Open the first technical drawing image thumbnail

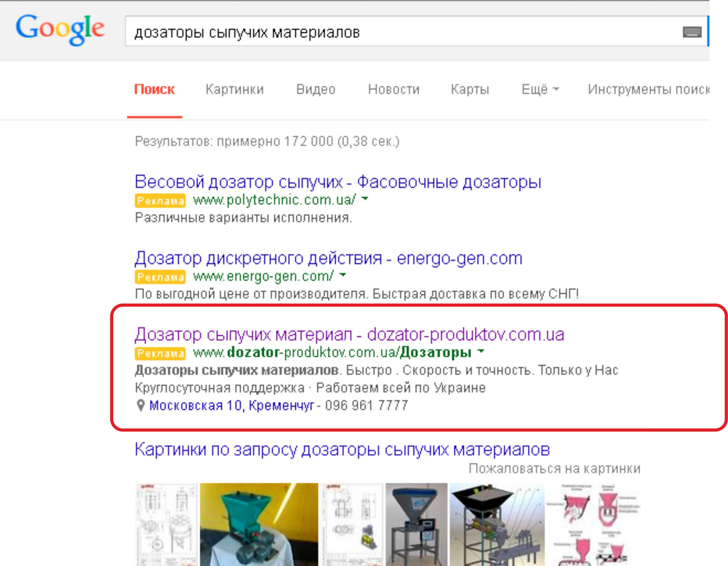[x=166, y=524]
